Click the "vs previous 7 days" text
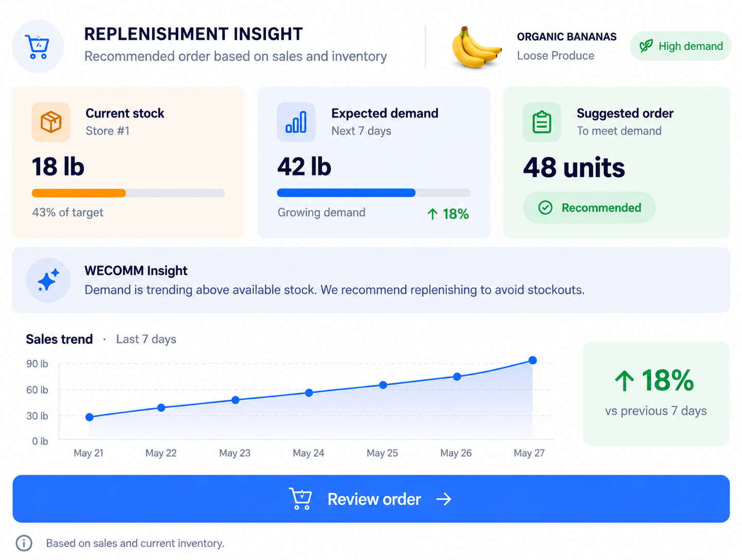742x560 pixels. click(x=656, y=411)
